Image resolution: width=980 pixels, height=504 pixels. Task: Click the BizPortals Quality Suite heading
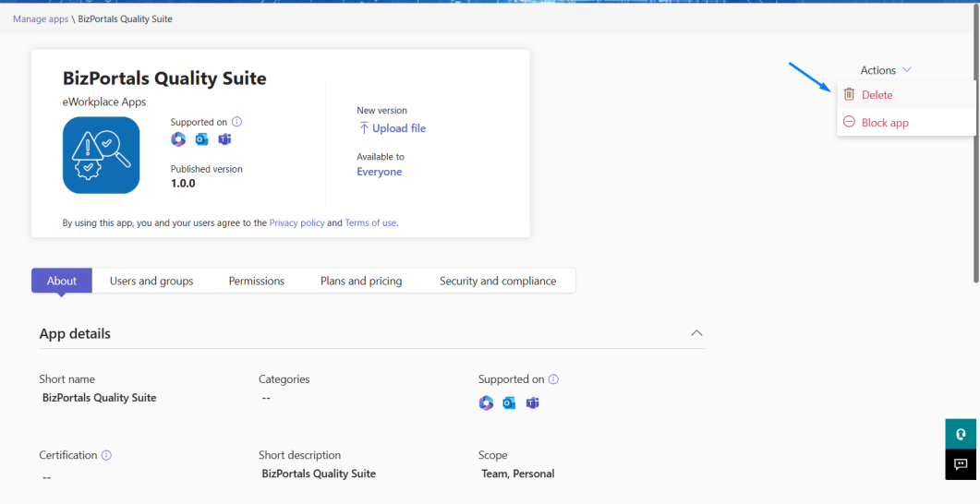click(x=164, y=78)
